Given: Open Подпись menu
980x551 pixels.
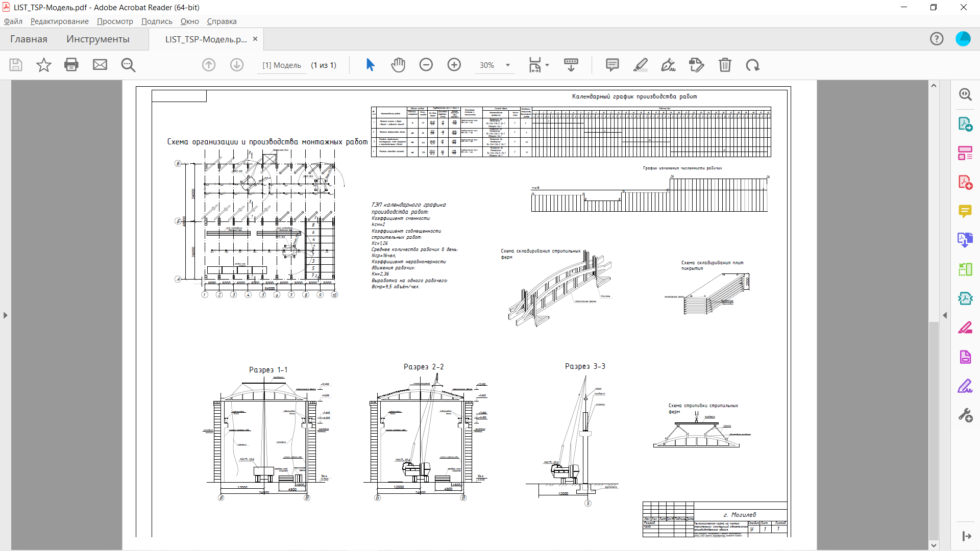Looking at the screenshot, I should tap(157, 21).
